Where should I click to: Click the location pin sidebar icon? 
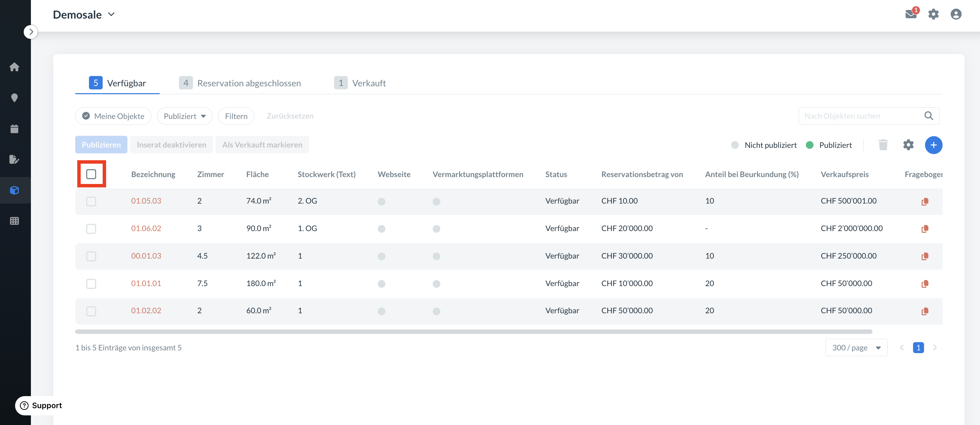[14, 98]
